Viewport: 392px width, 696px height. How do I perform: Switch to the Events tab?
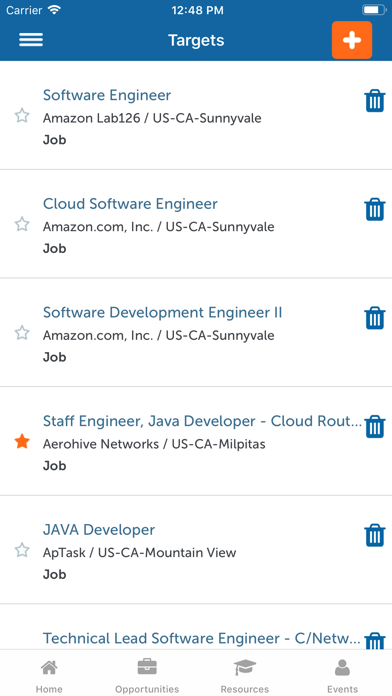pos(342,676)
